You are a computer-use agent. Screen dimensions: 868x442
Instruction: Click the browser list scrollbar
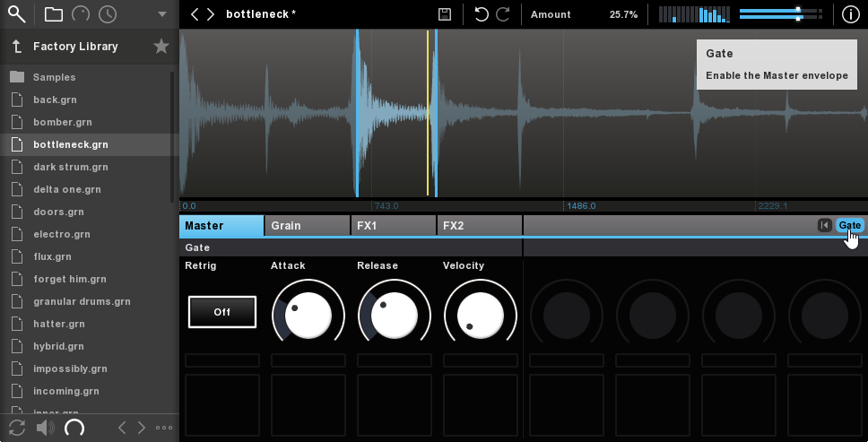point(172,136)
